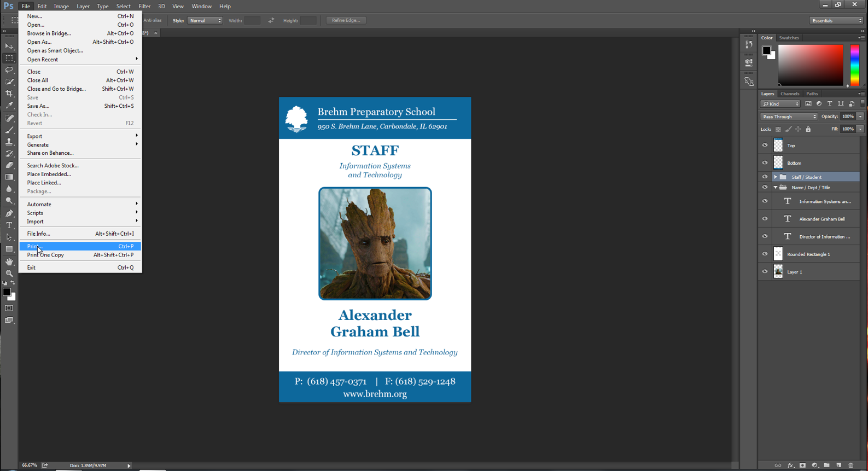Select the Eyedropper tool
This screenshot has height=471, width=868.
click(9, 106)
